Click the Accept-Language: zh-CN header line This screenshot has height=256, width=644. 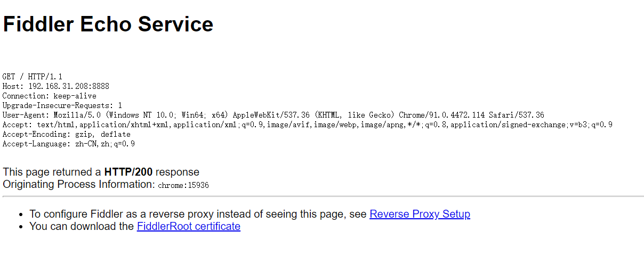pyautogui.click(x=68, y=144)
